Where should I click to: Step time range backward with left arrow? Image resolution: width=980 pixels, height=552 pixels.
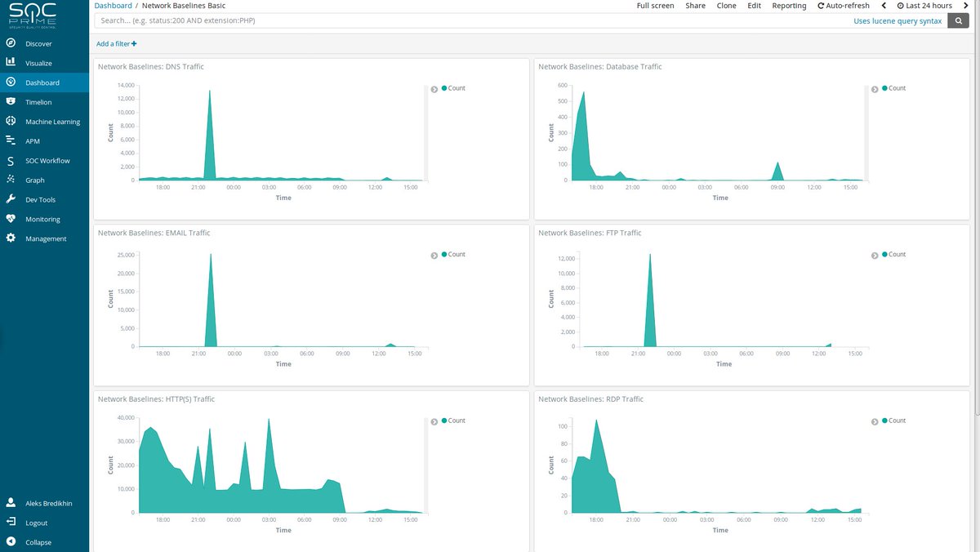884,6
